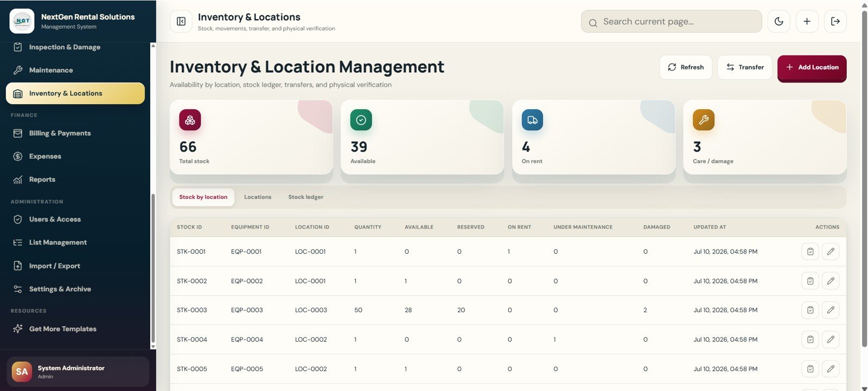Click the Care / damage wrench icon
This screenshot has width=868, height=391.
coord(704,120)
